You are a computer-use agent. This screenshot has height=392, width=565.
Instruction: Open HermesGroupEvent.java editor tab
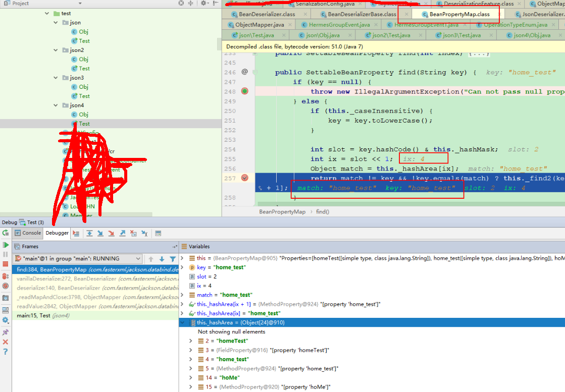[x=339, y=25]
